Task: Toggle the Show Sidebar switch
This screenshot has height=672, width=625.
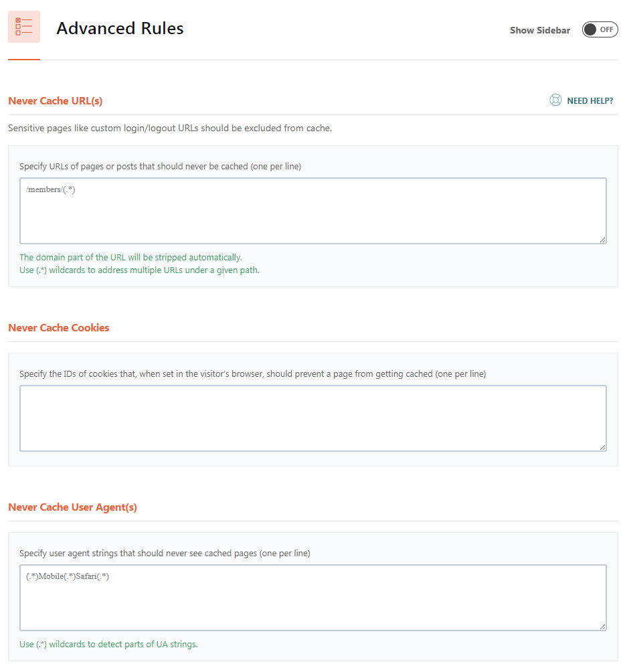Action: 600,29
